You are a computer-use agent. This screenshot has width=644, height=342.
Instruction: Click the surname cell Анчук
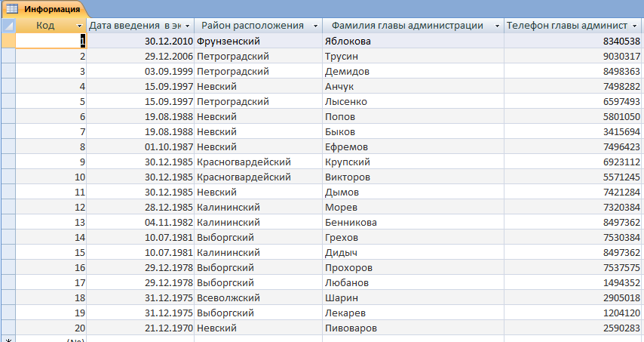click(x=413, y=86)
